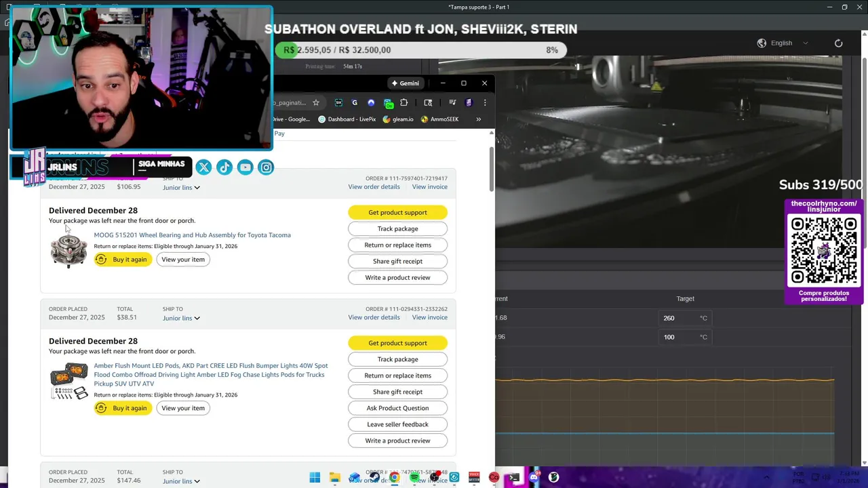Viewport: 868px width, 488px height.
Task: Click the teal screenshot extension icon
Action: pyautogui.click(x=338, y=102)
